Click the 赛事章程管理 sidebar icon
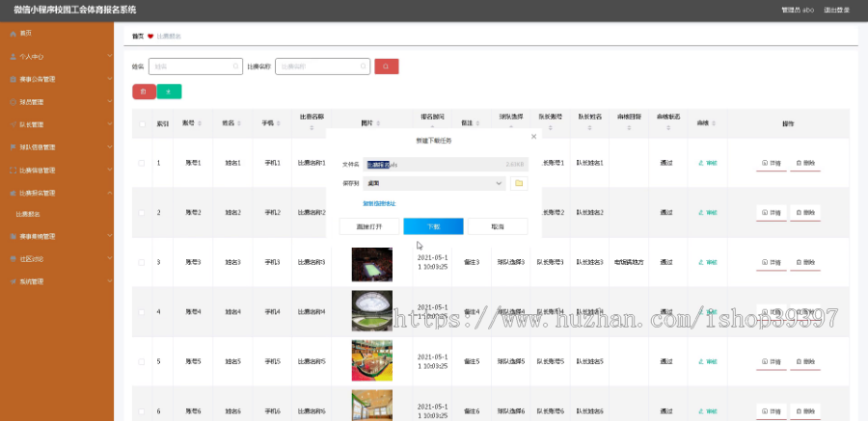The width and height of the screenshot is (868, 421). click(14, 236)
